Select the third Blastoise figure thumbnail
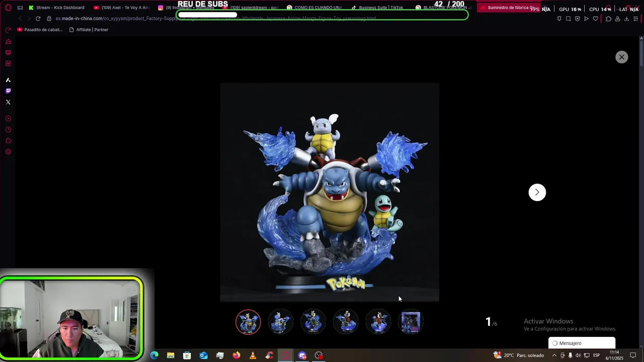Screen dimensions: 644x362 click(x=313, y=322)
